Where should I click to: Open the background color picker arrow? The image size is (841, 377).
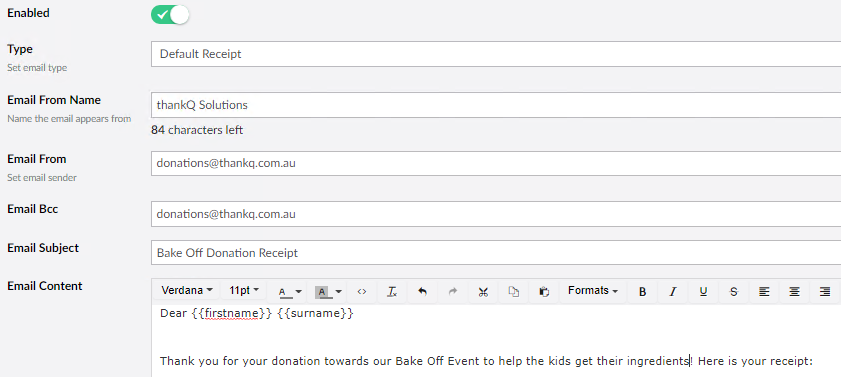338,292
